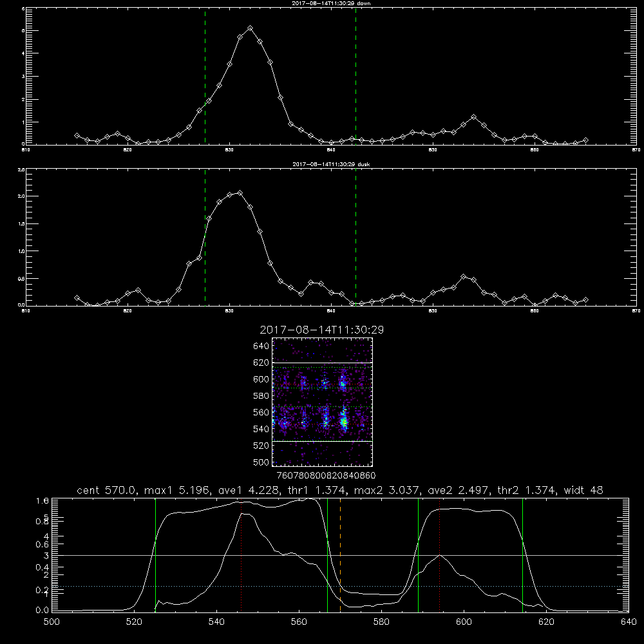Click x-axis label 820 of the dawn plot

(128, 150)
